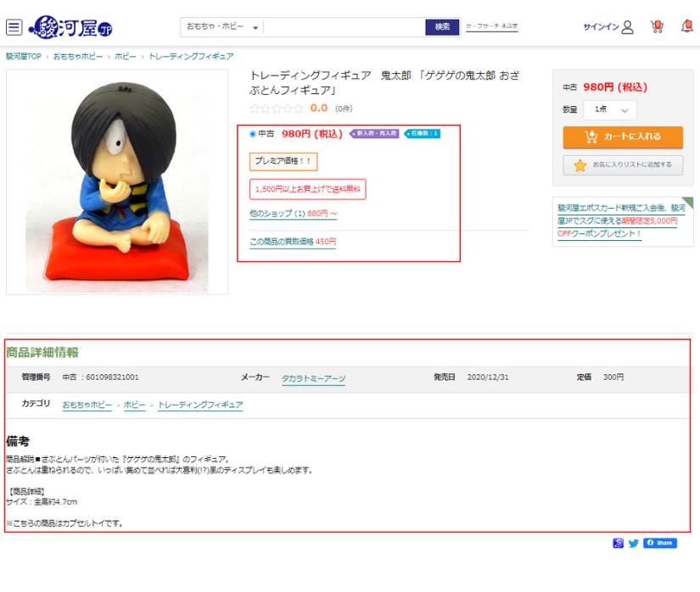The width and height of the screenshot is (700, 592).
Task: Open おもちゃホビー in top breadcrumb
Action: [x=78, y=57]
